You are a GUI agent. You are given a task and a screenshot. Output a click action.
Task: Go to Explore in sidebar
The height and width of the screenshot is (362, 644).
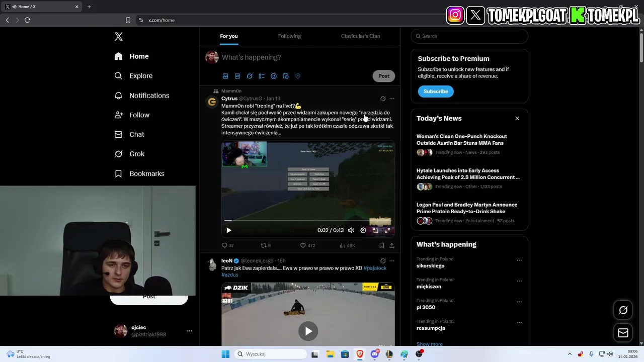[x=134, y=76]
